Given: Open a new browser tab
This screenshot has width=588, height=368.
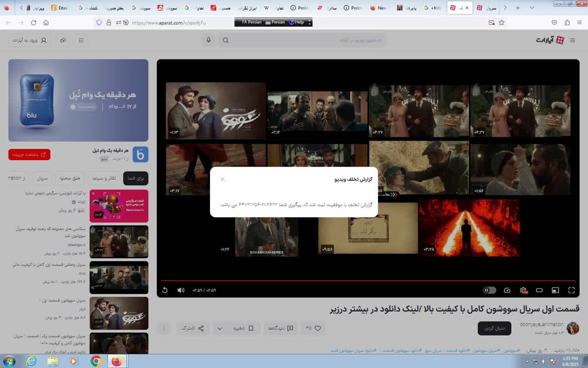Looking at the screenshot, I should [x=518, y=8].
